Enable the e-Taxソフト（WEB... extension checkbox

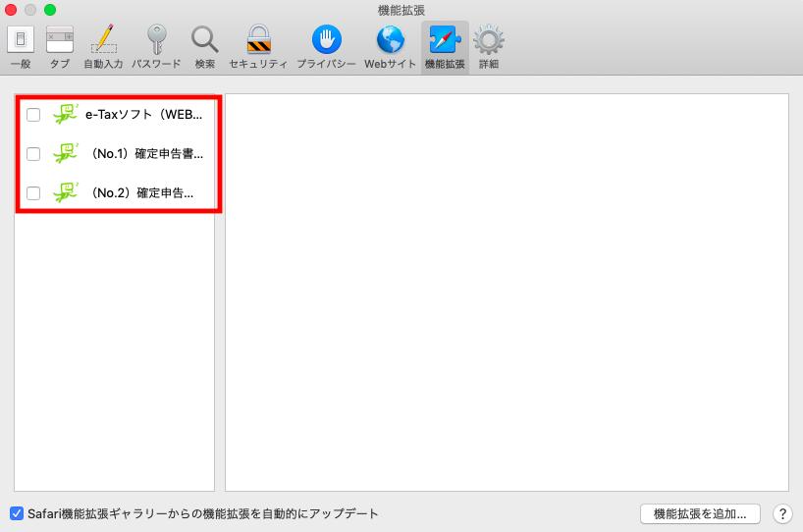33,115
